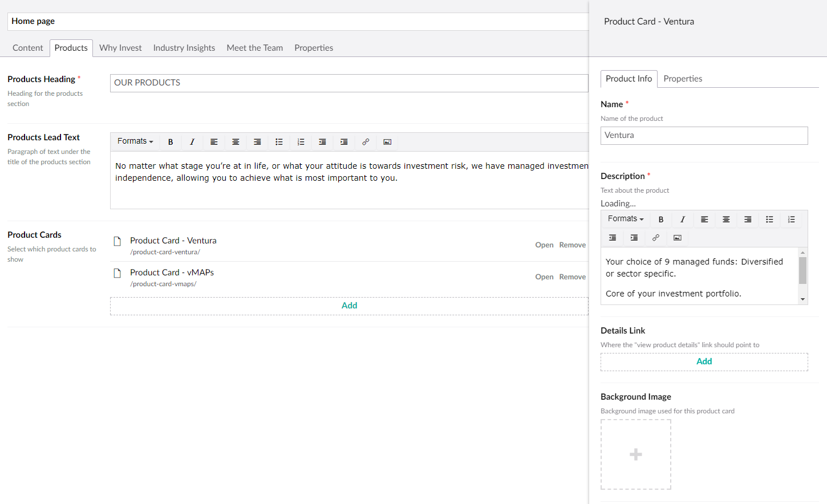Select Product Info tab in side panel
This screenshot has width=827, height=504.
629,79
